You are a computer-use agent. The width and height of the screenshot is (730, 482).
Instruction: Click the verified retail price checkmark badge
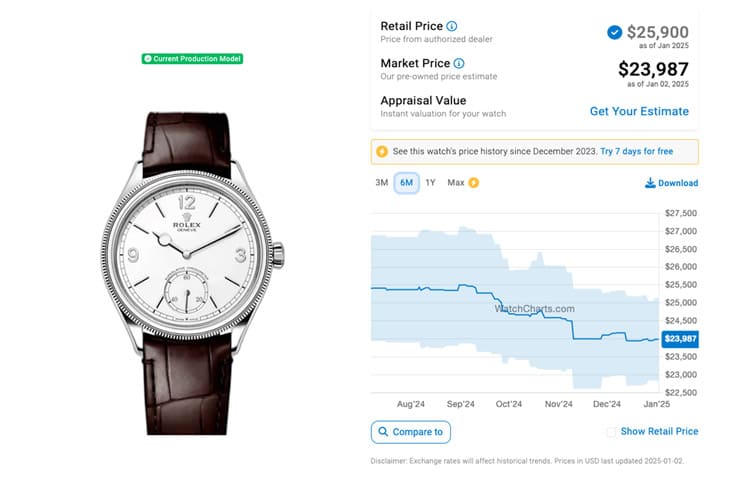(x=614, y=32)
